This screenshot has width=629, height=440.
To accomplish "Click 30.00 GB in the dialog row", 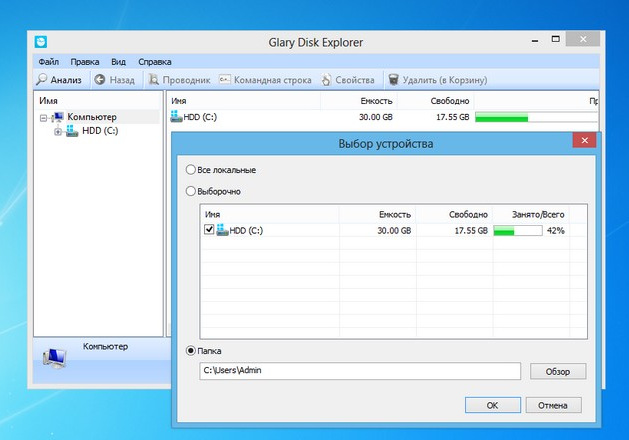I will pyautogui.click(x=394, y=231).
